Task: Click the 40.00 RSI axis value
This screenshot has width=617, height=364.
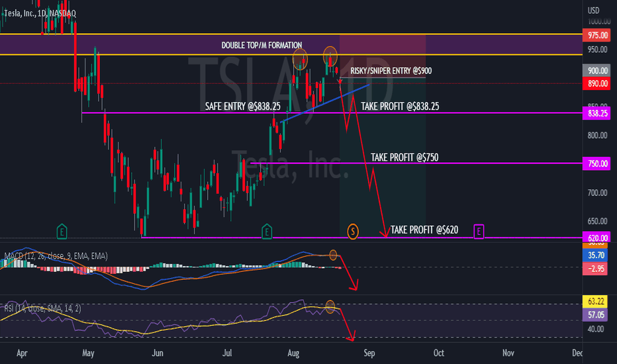Action: [595, 329]
